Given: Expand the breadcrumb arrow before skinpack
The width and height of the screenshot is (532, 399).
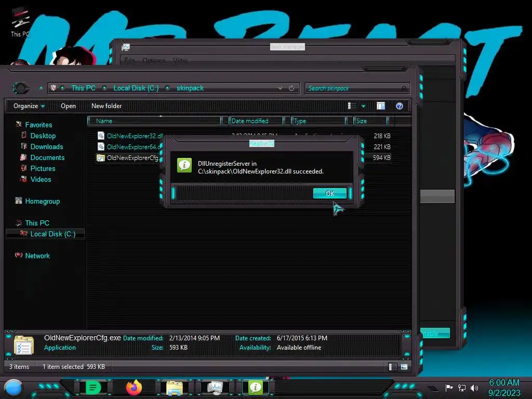Looking at the screenshot, I should (x=167, y=88).
